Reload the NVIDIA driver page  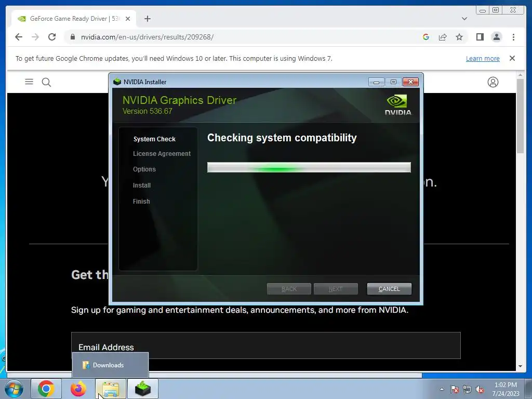(x=52, y=37)
